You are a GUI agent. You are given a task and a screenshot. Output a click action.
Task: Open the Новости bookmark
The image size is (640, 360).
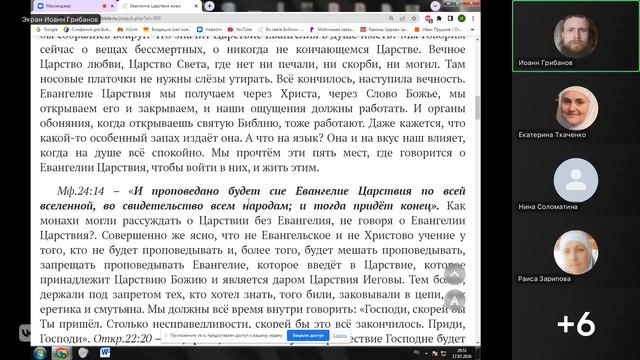(209, 29)
